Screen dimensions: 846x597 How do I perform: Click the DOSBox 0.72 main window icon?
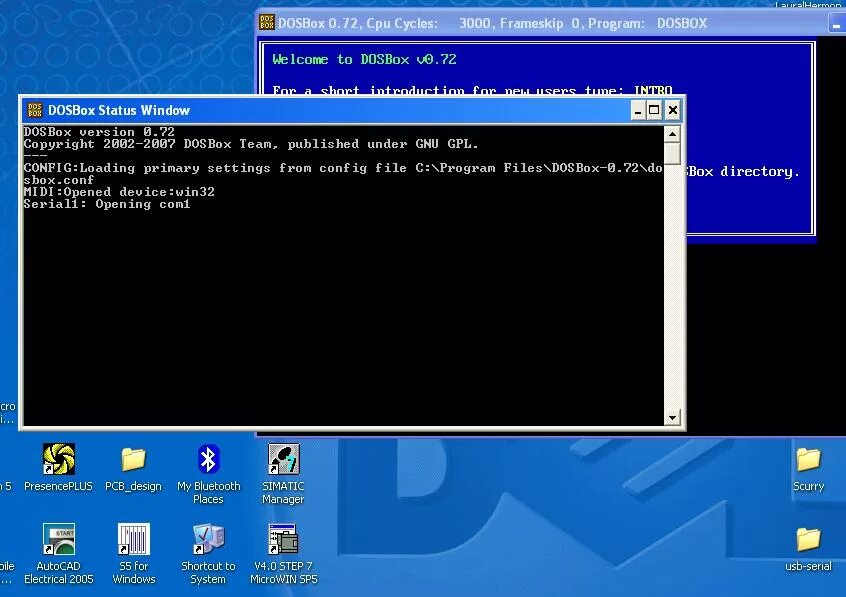(x=267, y=23)
